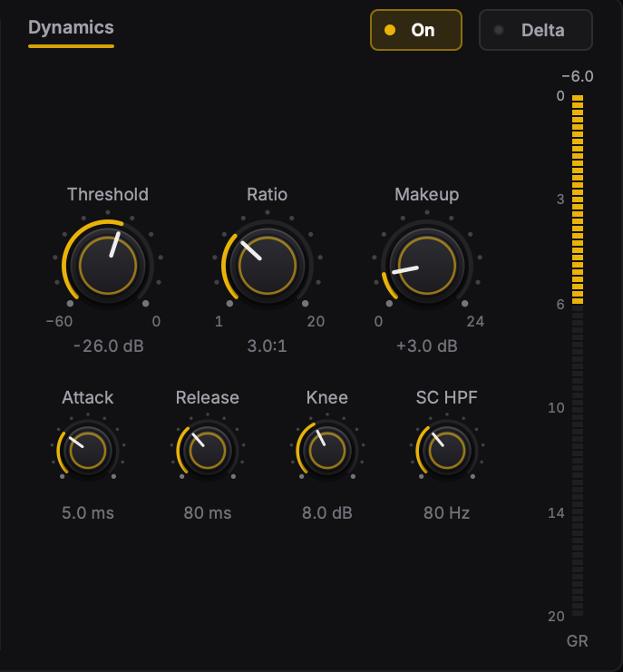Screen dimensions: 623x672
Task: Click the -6.0 gain reduction readout
Action: (x=578, y=76)
